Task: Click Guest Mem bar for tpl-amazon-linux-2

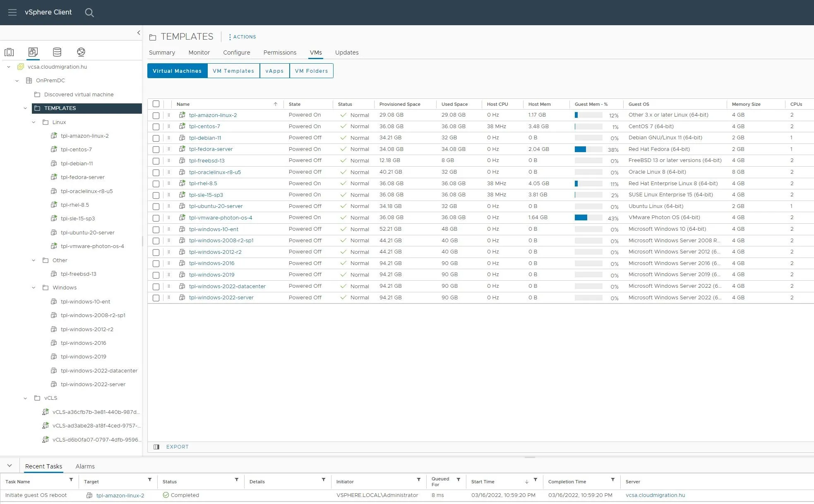Action: 588,115
